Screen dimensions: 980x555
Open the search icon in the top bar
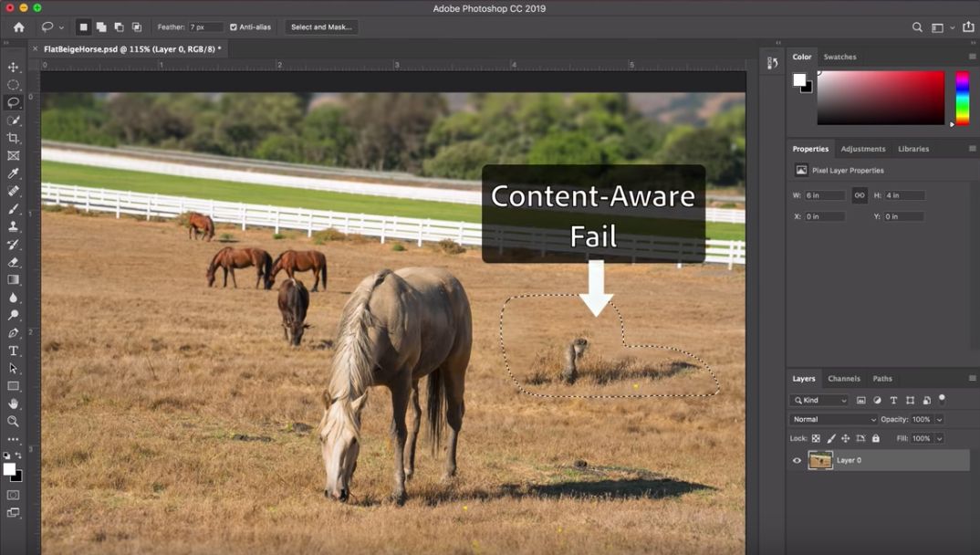917,27
